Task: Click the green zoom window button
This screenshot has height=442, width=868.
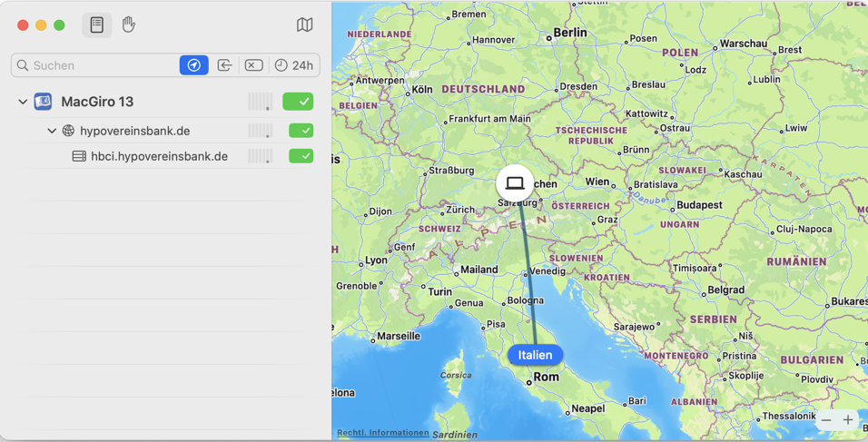Action: pyautogui.click(x=59, y=25)
